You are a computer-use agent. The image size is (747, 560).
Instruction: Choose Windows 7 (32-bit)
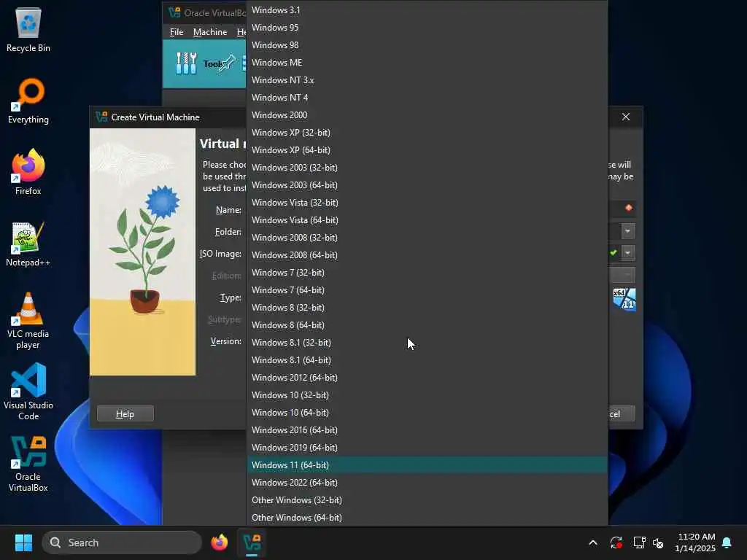(x=427, y=273)
